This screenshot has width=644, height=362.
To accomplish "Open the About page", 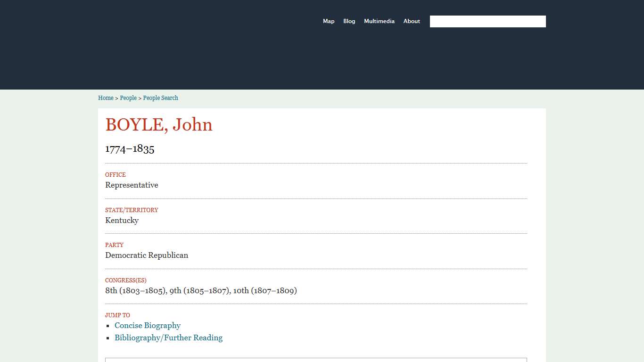I will coord(412,21).
